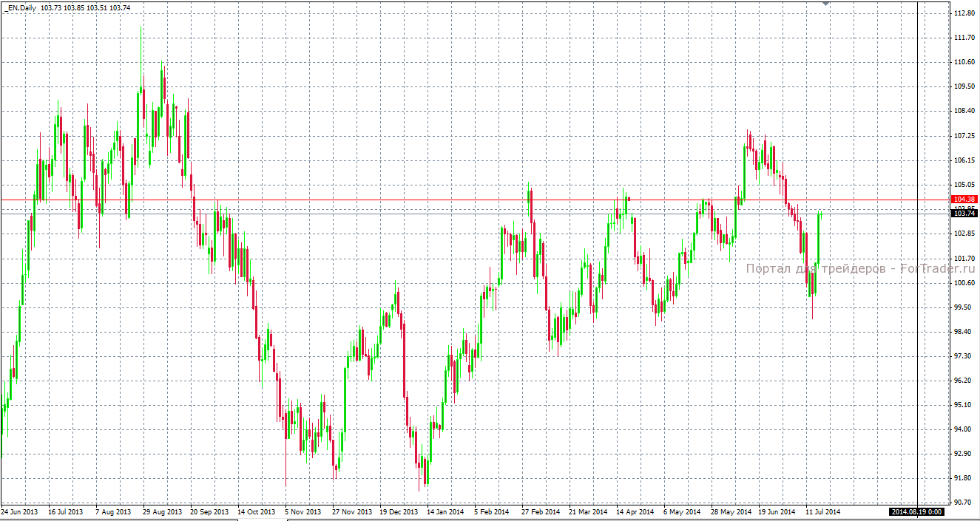The width and height of the screenshot is (980, 521).
Task: Click the 14 Jan 2014 date on time axis
Action: [445, 511]
